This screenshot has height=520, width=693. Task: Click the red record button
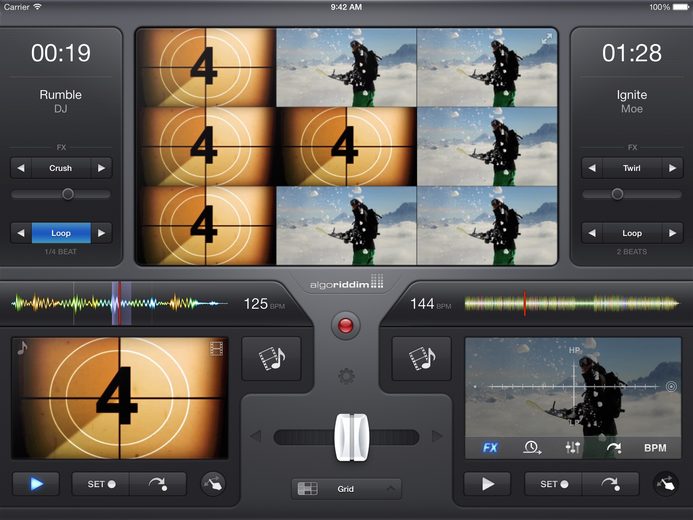pyautogui.click(x=346, y=326)
